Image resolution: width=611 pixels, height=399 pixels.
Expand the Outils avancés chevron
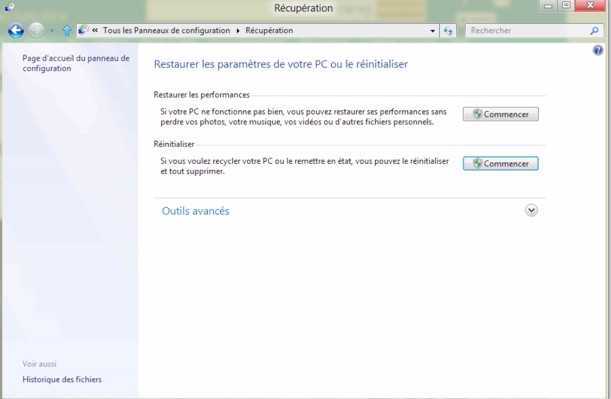pyautogui.click(x=531, y=210)
